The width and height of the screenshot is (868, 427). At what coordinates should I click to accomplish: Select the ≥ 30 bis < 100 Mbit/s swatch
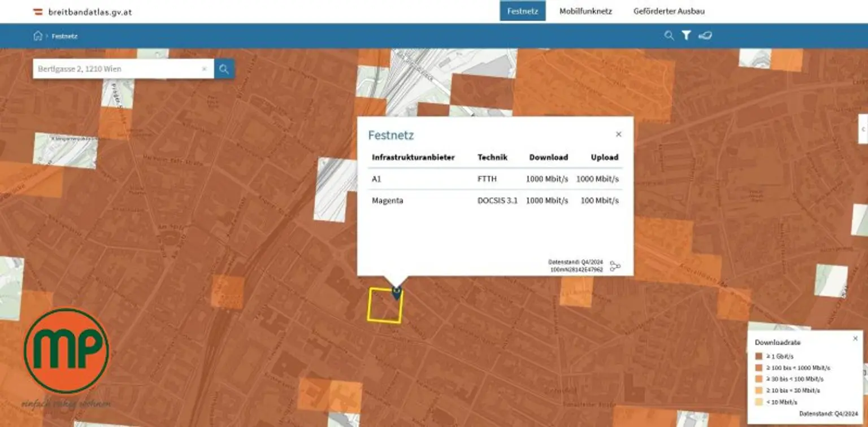(759, 379)
